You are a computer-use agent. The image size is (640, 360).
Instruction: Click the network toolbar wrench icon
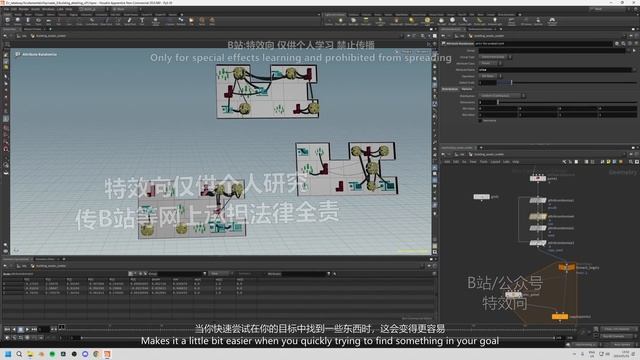tap(564, 162)
